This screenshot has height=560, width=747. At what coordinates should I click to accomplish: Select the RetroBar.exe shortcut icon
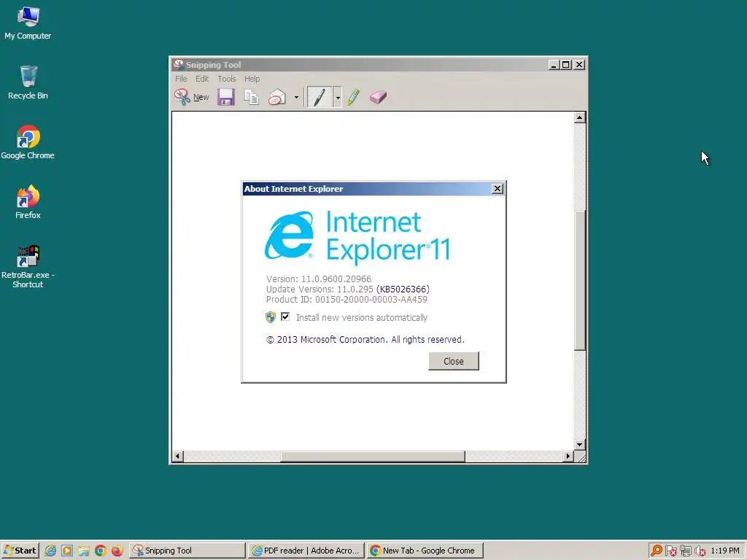pos(28,267)
